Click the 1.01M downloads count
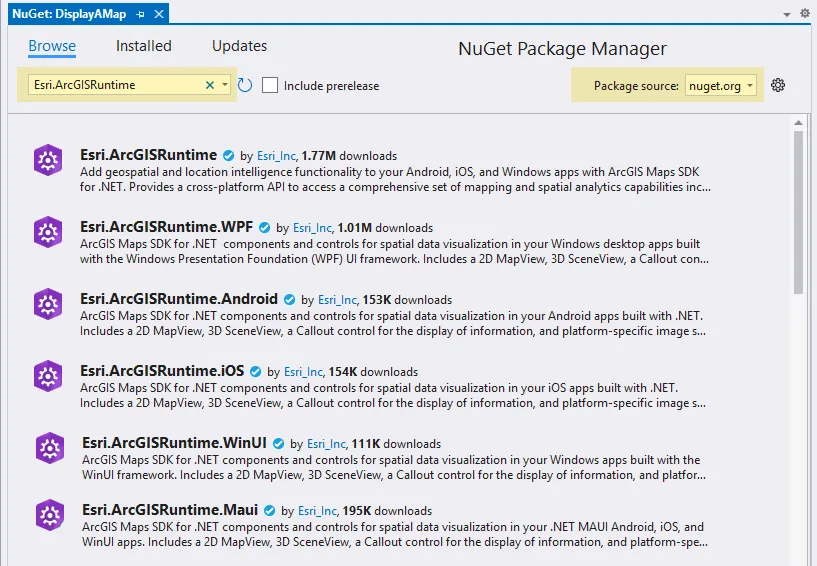 coord(385,228)
